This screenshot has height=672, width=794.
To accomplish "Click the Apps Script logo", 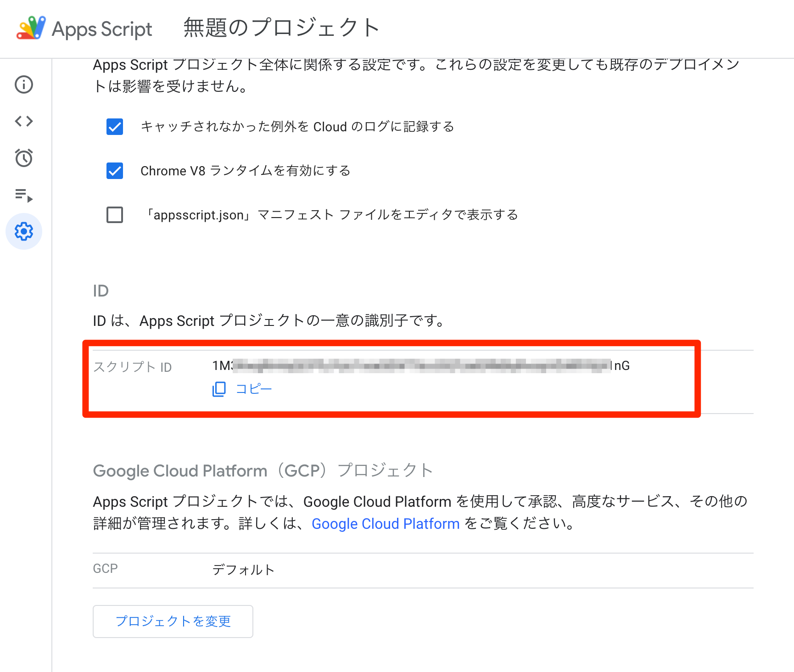I will (x=30, y=28).
